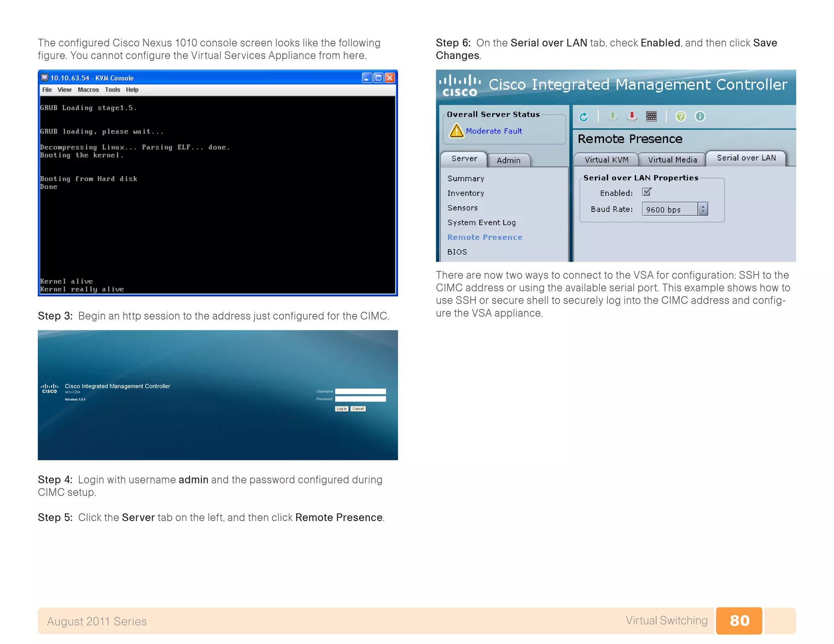Click the Baud Rate spinner arrows
The height and width of the screenshot is (644, 834).
point(703,209)
